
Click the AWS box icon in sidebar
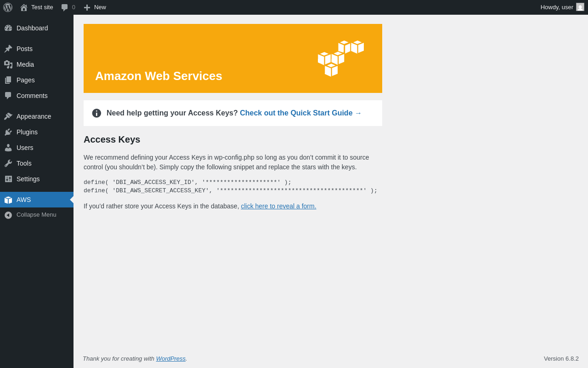(8, 200)
